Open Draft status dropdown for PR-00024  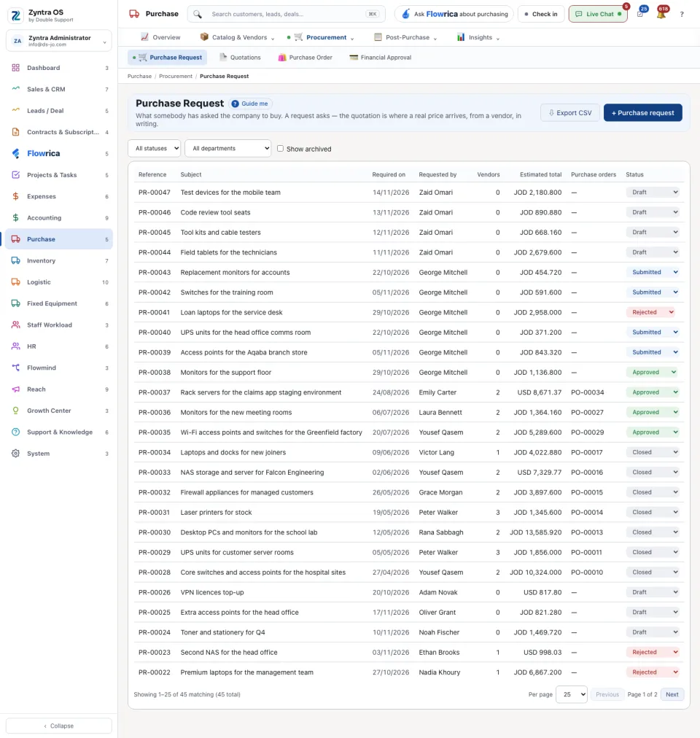[653, 632]
